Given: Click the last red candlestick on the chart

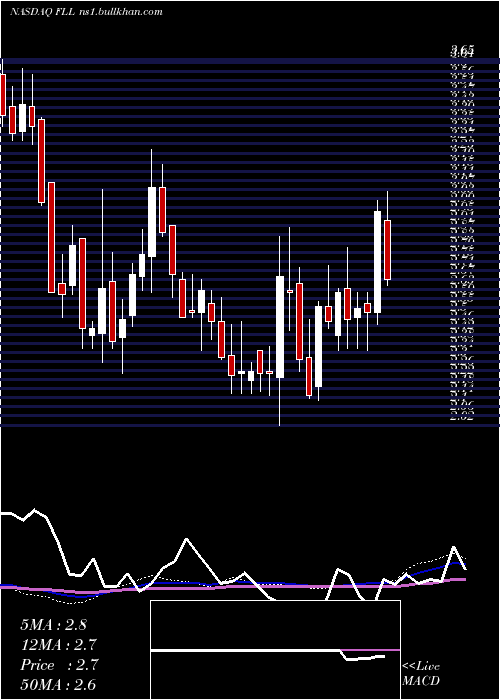Looking at the screenshot, I should point(388,250).
